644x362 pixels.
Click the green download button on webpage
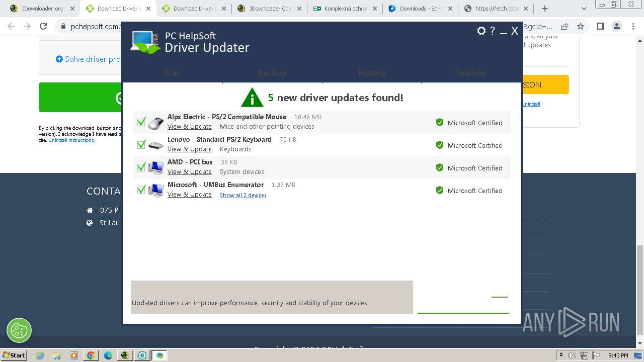pyautogui.click(x=80, y=97)
